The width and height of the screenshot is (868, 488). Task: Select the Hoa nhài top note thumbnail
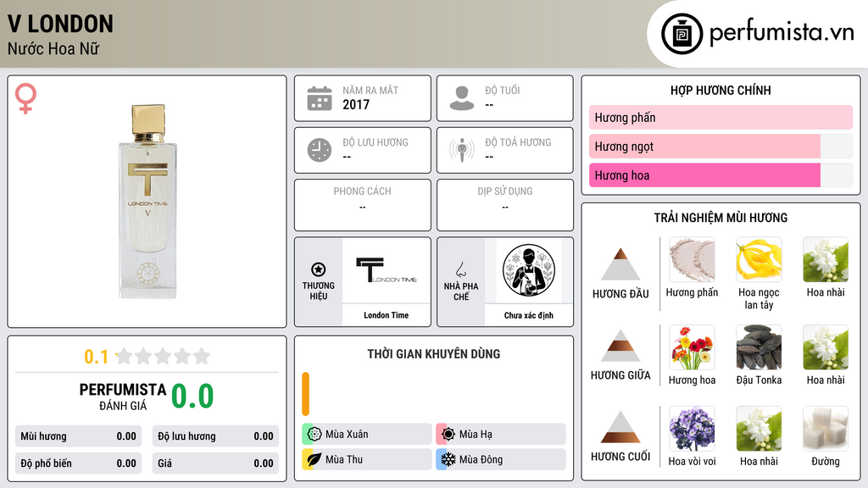coord(826,259)
